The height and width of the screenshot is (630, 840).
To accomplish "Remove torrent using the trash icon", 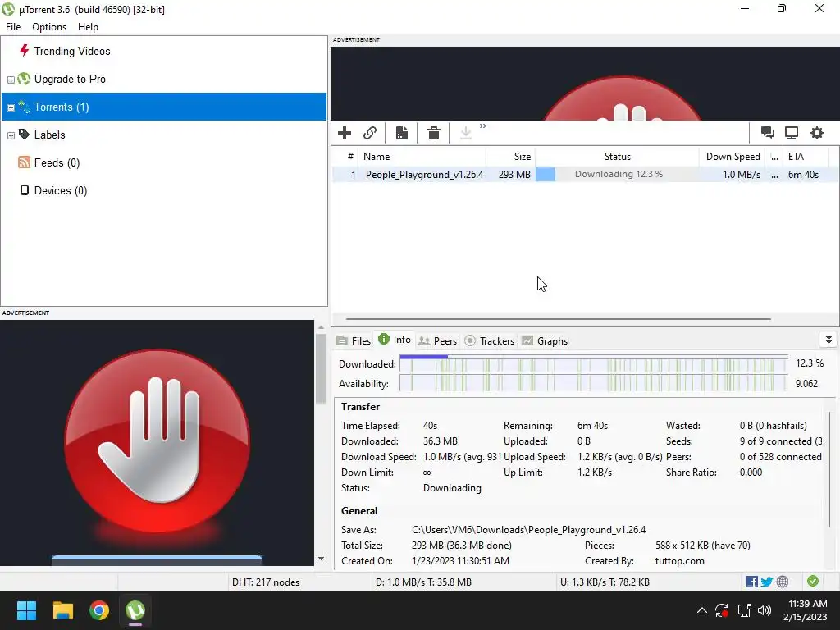I will (x=434, y=133).
